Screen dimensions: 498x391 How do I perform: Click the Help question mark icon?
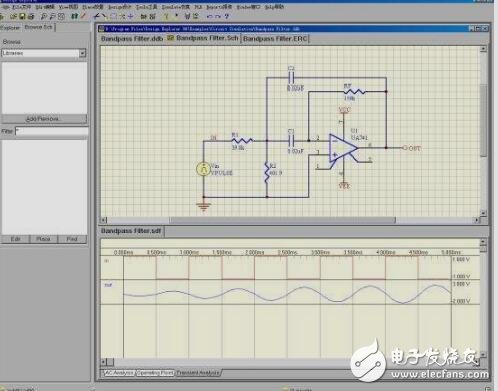point(227,16)
